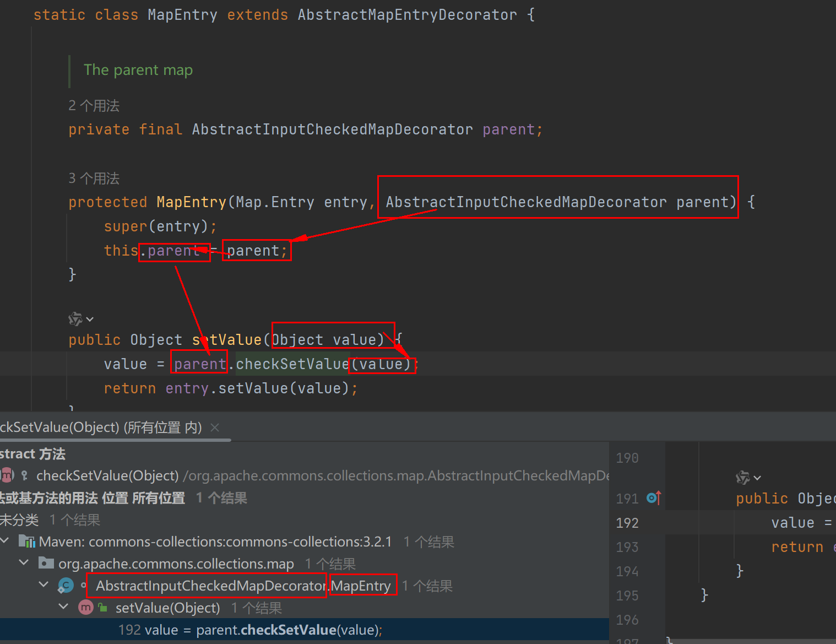Viewport: 836px width, 644px height.
Task: Click checkSetValue call in setValue method
Action: pos(292,364)
